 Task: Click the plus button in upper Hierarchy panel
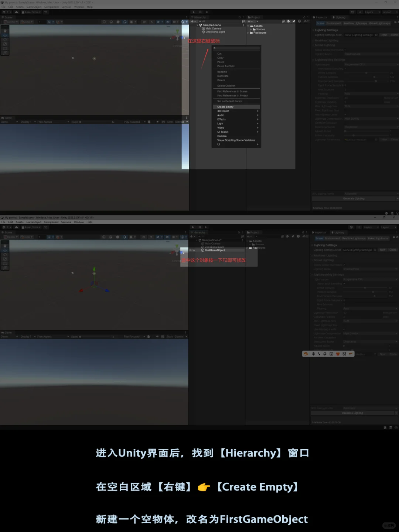tap(193, 21)
